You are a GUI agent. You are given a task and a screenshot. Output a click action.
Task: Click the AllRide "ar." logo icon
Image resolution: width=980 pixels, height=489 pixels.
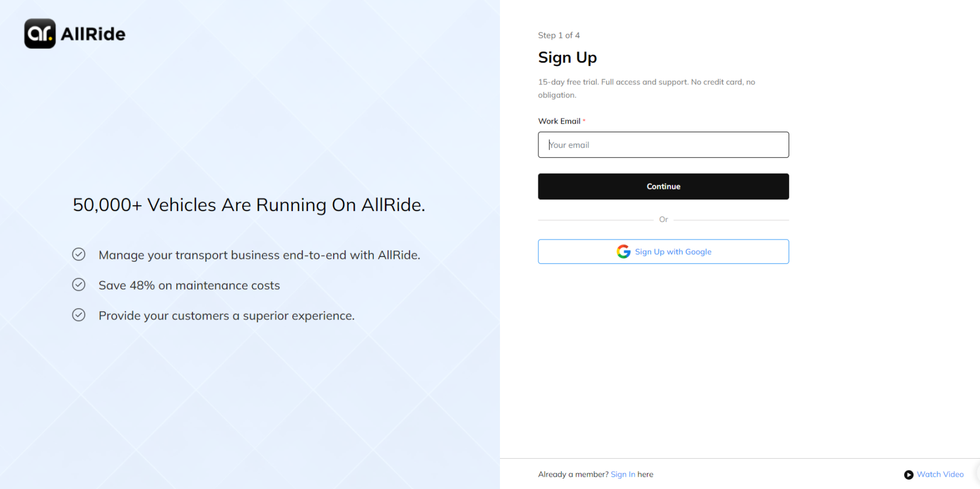point(39,33)
